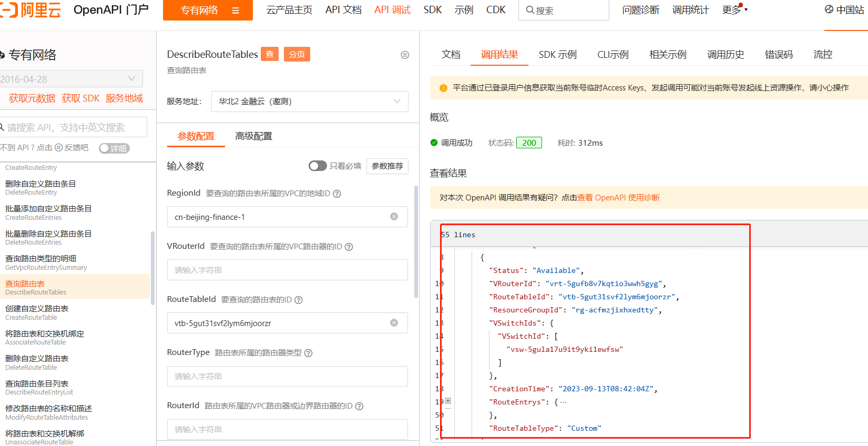Open the 服务地址 region dropdown

click(x=310, y=102)
